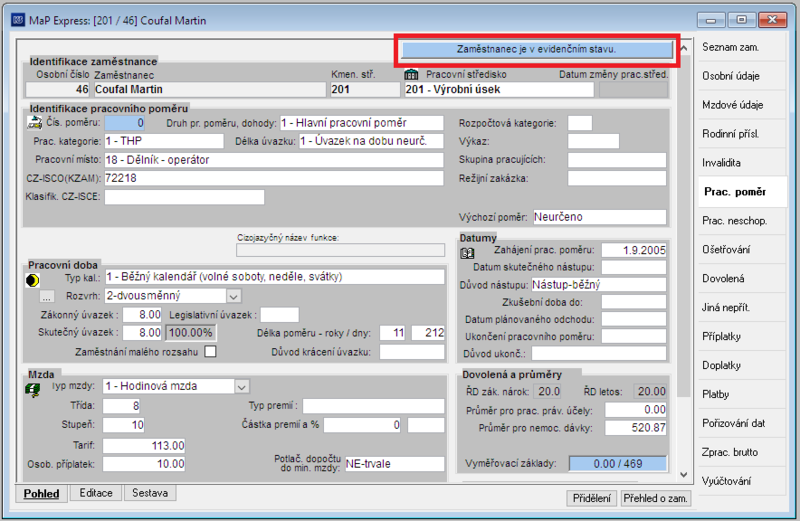This screenshot has height=521, width=800.
Task: Click the Zaměstnanec je v evidenčním stavu button
Action: click(537, 49)
